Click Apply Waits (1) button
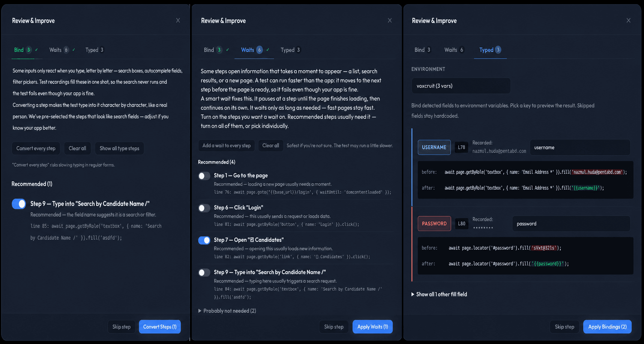The image size is (644, 344). click(372, 327)
